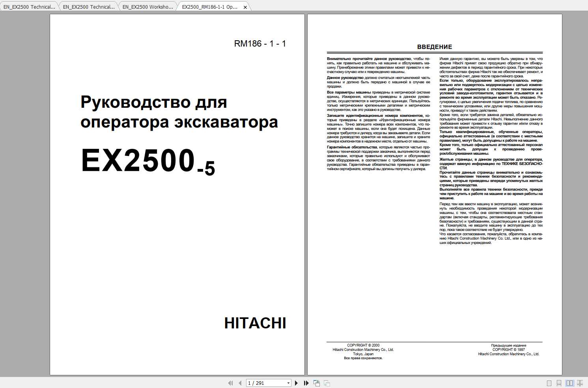588x388 pixels.
Task: Select the EX2500_RM186-1-1 Operator tab
Action: tap(209, 6)
